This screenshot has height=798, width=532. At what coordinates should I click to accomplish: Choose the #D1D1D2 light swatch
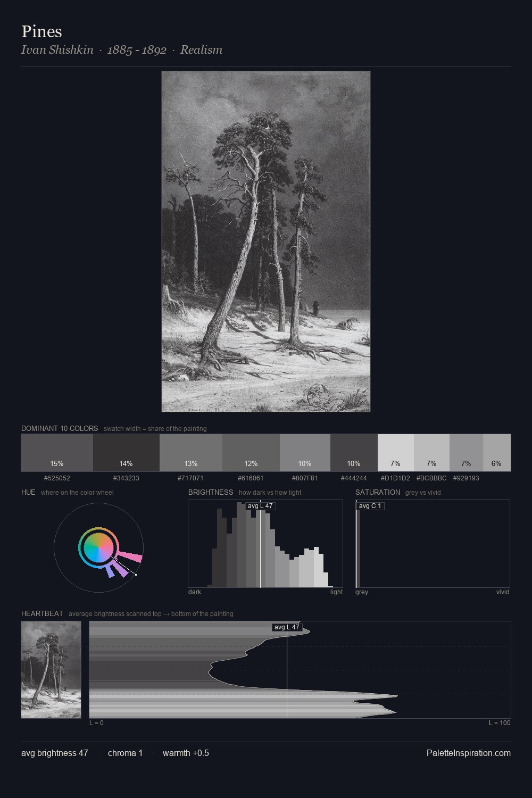point(395,453)
